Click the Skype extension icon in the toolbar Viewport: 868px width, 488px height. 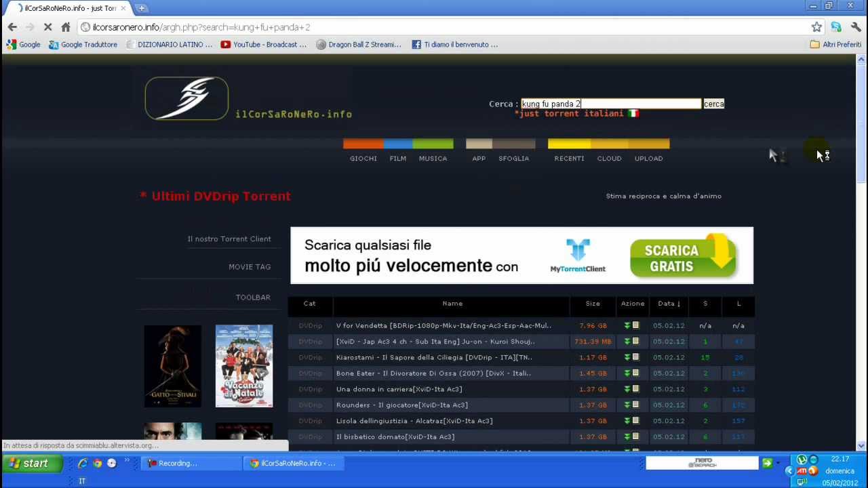[x=836, y=27]
